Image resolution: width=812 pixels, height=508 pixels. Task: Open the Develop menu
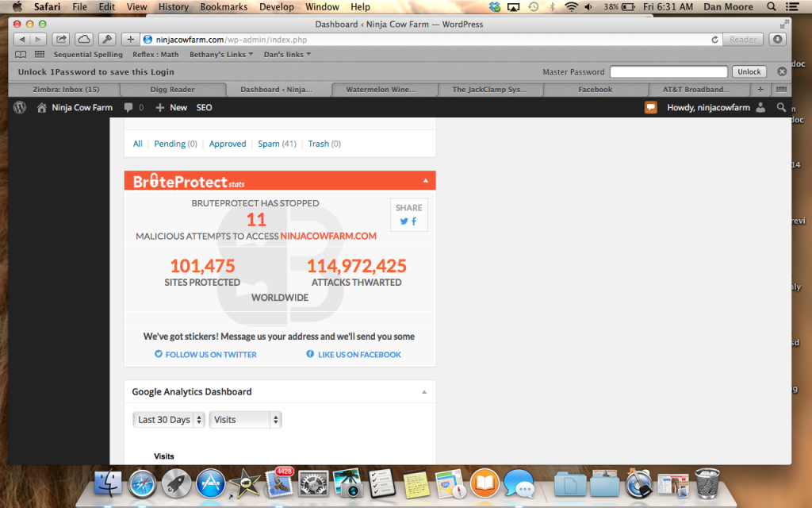click(x=277, y=6)
